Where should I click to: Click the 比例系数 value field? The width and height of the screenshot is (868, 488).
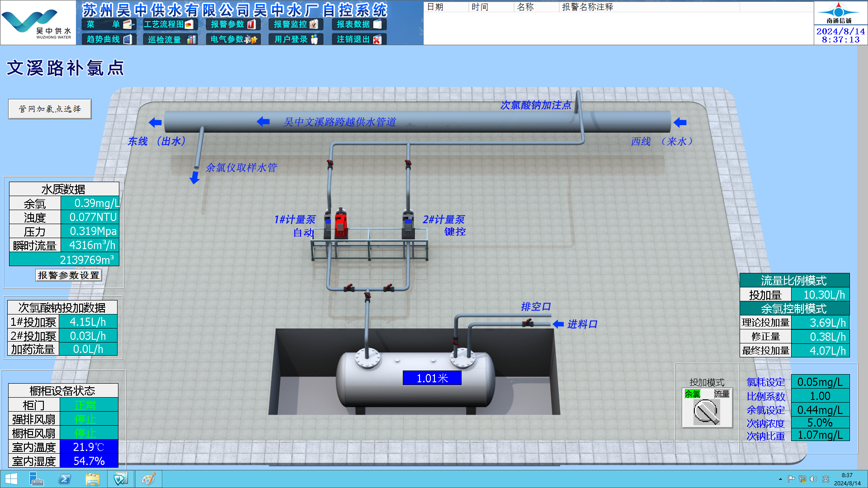(820, 396)
